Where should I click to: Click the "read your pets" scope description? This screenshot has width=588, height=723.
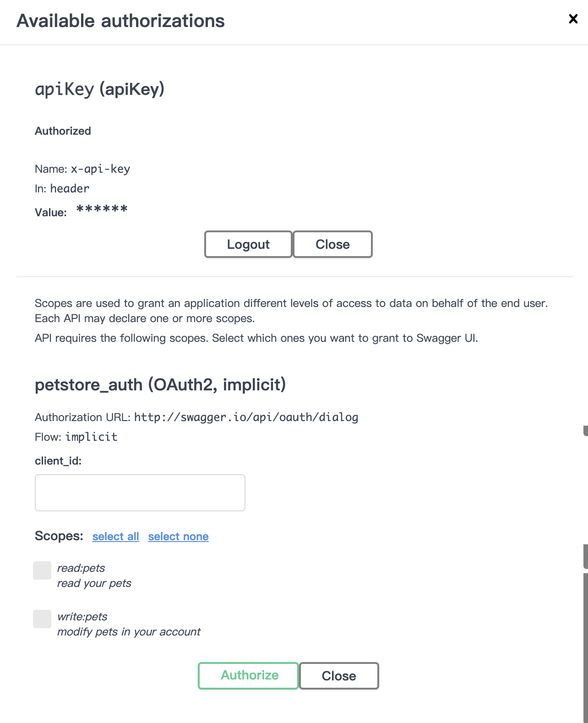[x=94, y=583]
